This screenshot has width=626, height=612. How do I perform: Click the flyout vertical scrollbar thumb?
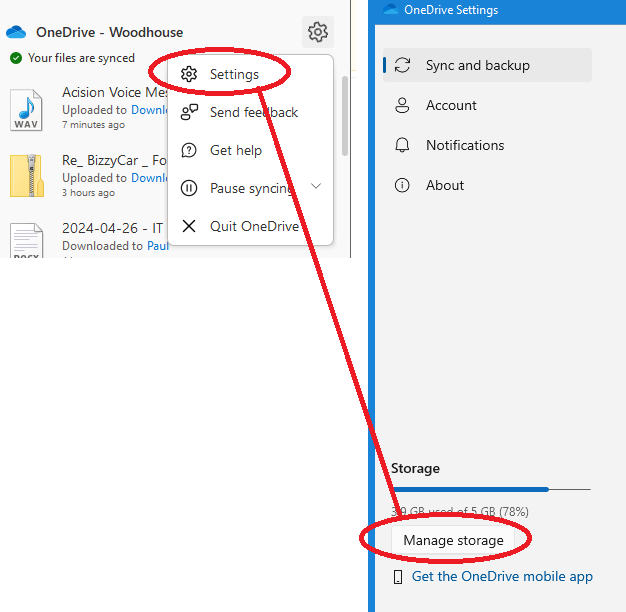click(345, 116)
